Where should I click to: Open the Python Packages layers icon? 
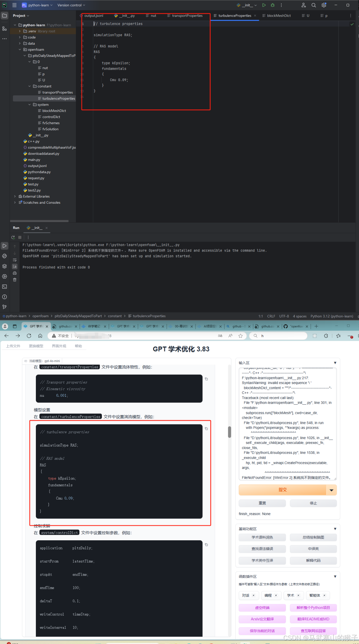[x=5, y=266]
